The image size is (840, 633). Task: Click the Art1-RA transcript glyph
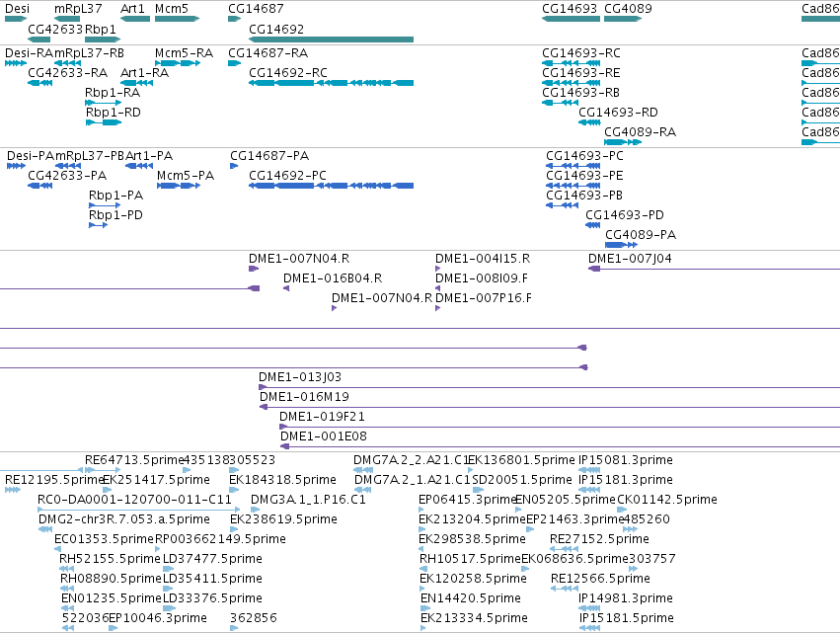pos(136,83)
